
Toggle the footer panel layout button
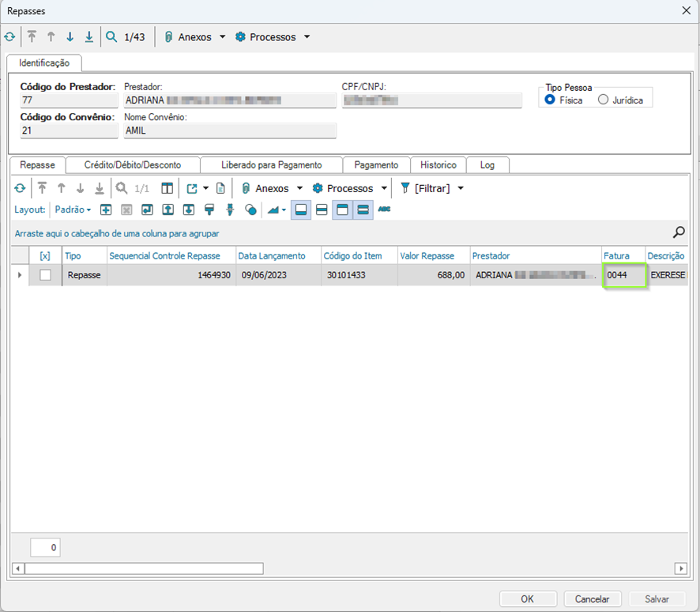pos(301,210)
